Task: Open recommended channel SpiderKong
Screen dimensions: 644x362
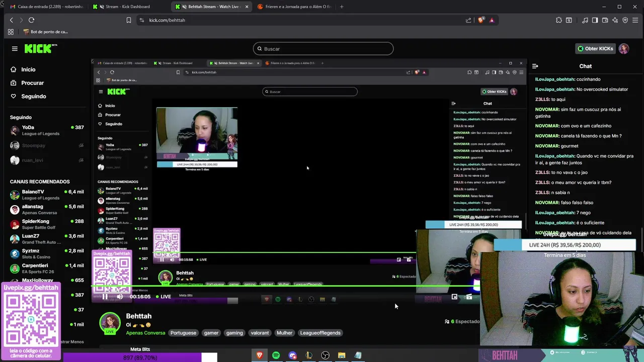Action: 47,224
